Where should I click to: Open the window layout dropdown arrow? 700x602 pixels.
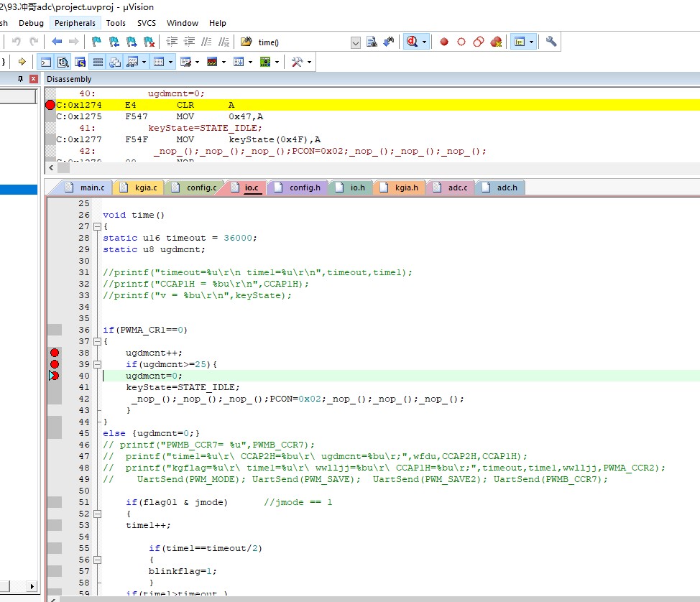point(531,42)
